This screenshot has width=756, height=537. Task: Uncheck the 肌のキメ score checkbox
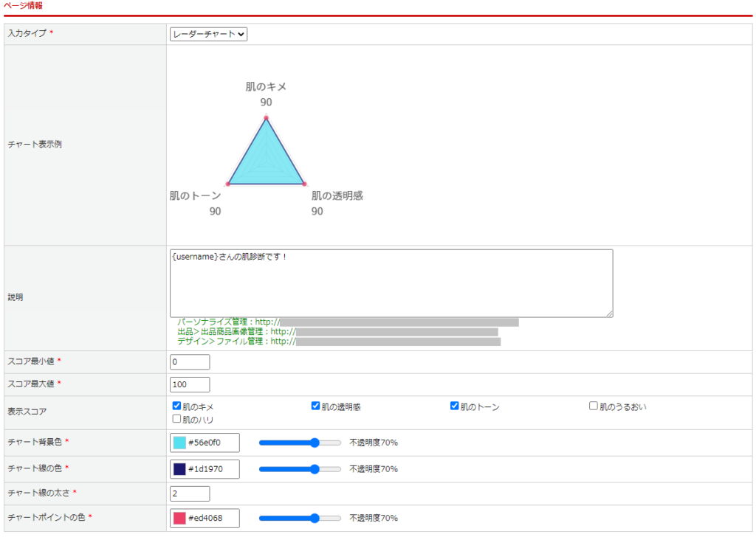(177, 406)
